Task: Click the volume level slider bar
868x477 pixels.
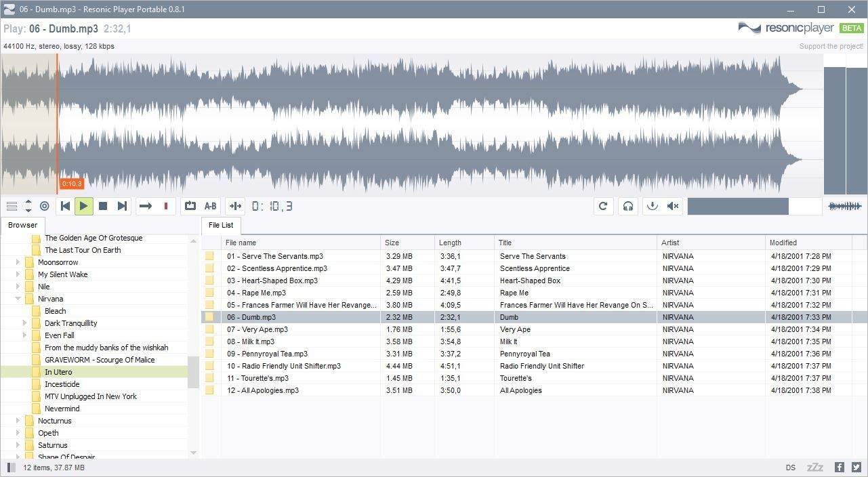Action: (x=755, y=206)
